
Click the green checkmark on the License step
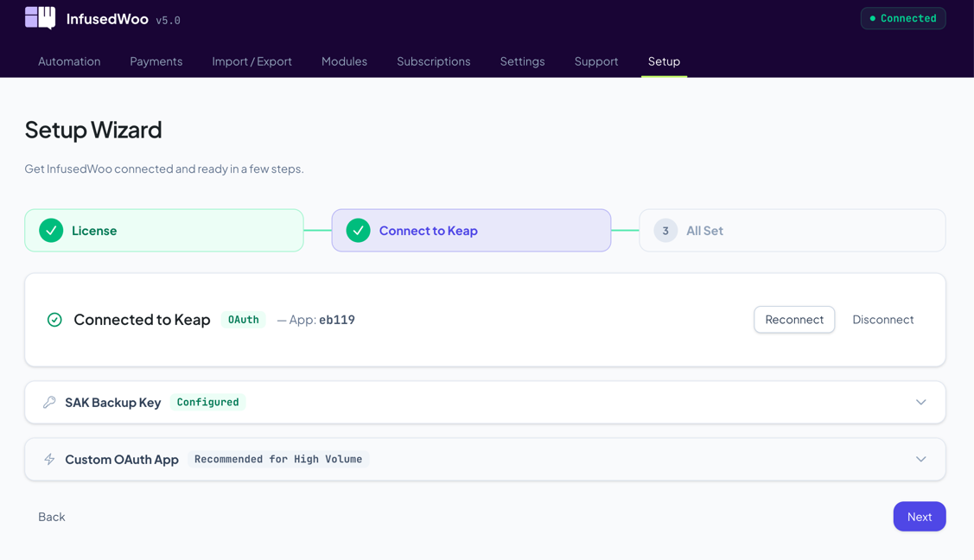tap(49, 230)
